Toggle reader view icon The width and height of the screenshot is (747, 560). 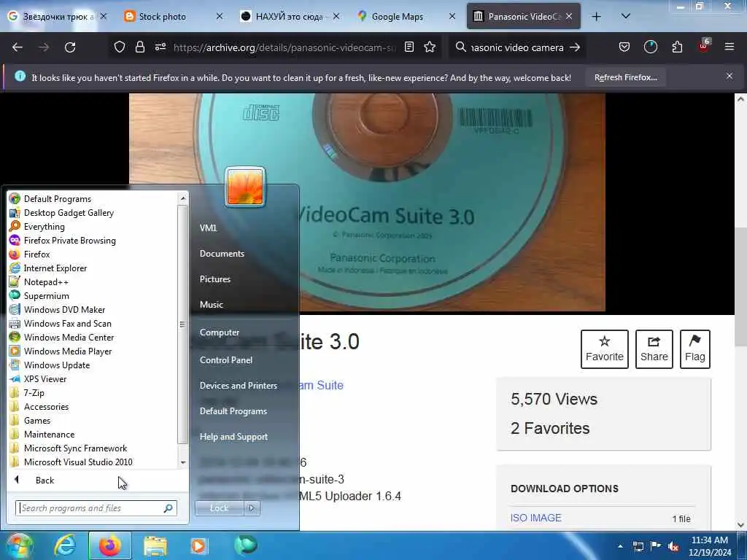click(x=409, y=47)
